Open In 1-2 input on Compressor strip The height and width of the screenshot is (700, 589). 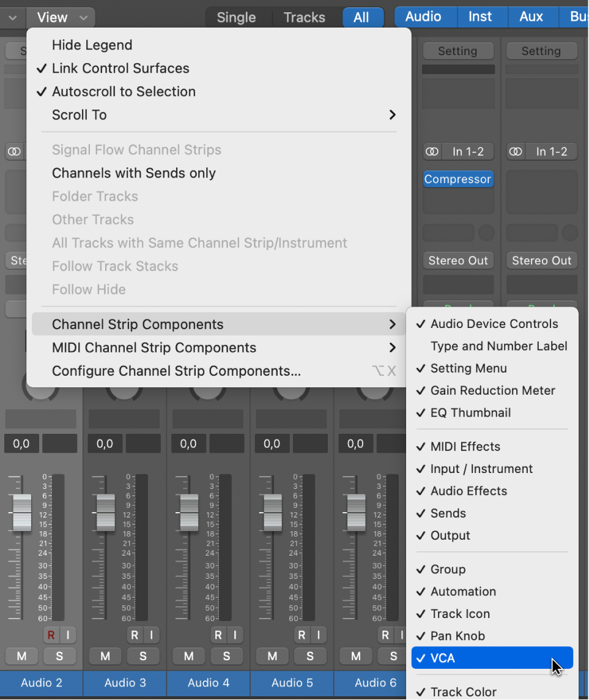(x=468, y=152)
